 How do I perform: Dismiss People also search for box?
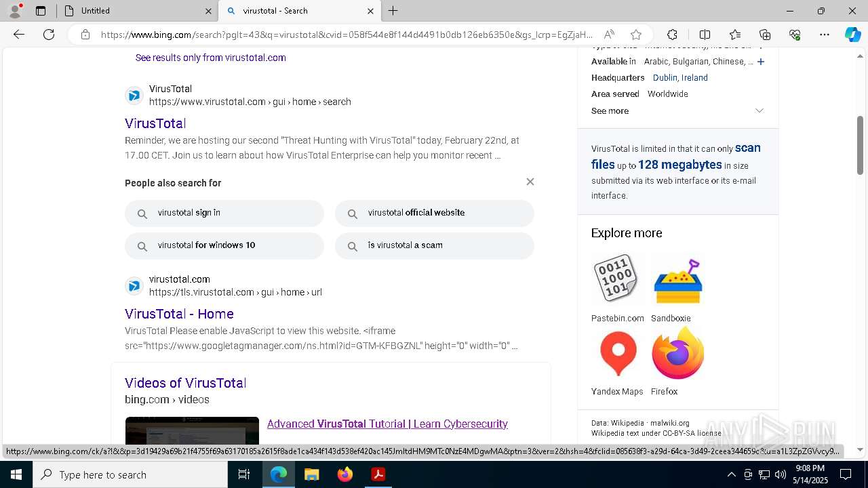(530, 182)
